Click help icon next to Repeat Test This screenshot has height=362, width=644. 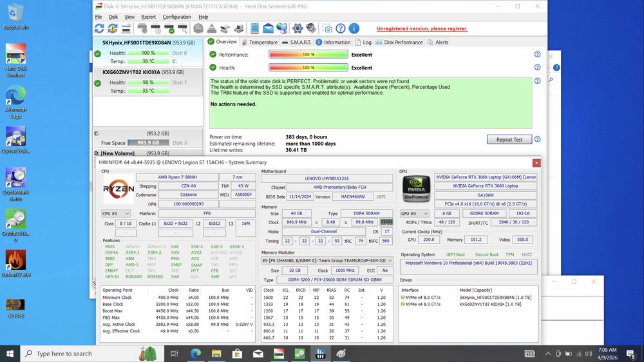(537, 139)
